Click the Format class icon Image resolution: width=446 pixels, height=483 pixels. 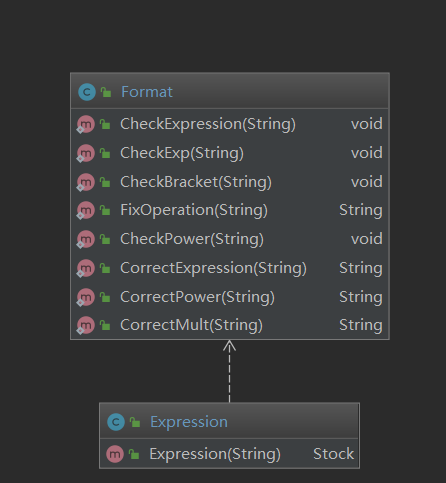click(x=87, y=92)
